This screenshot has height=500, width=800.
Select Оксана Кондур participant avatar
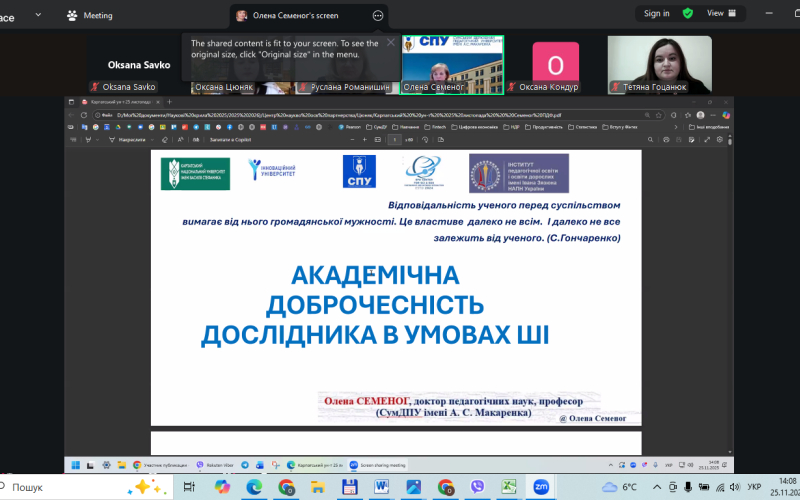click(x=556, y=65)
